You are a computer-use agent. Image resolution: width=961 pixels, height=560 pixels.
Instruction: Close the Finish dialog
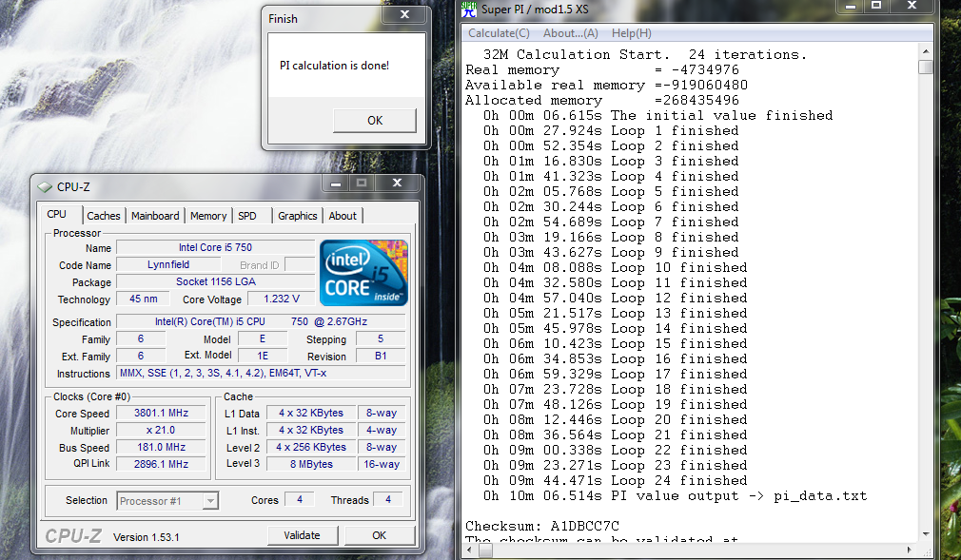404,14
